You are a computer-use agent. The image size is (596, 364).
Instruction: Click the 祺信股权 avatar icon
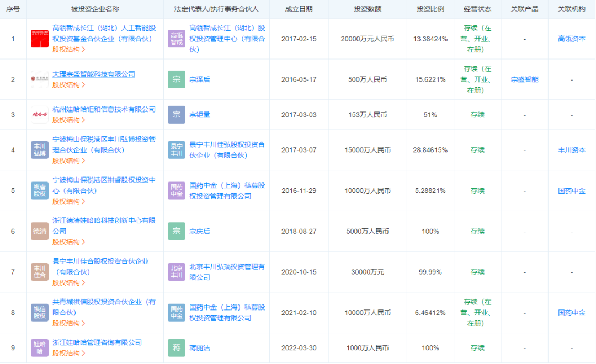click(40, 313)
